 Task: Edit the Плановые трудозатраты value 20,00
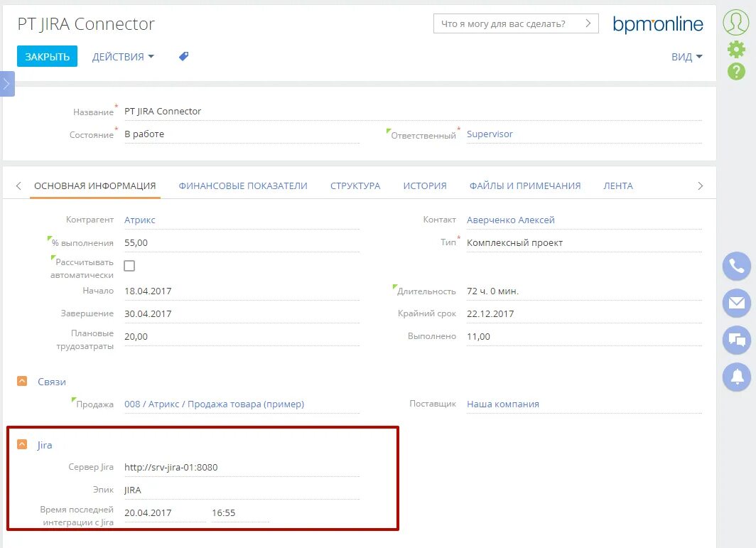click(x=242, y=337)
